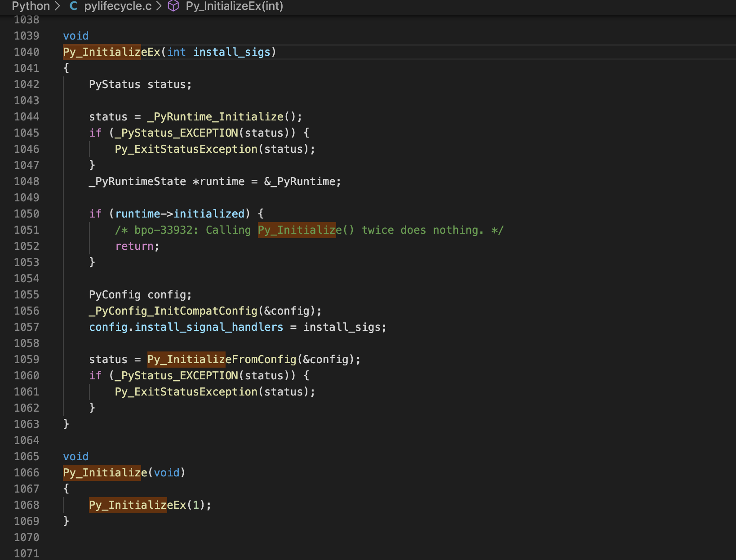This screenshot has width=736, height=560.
Task: Click the install_sigs parameter in function signature
Action: pos(232,52)
